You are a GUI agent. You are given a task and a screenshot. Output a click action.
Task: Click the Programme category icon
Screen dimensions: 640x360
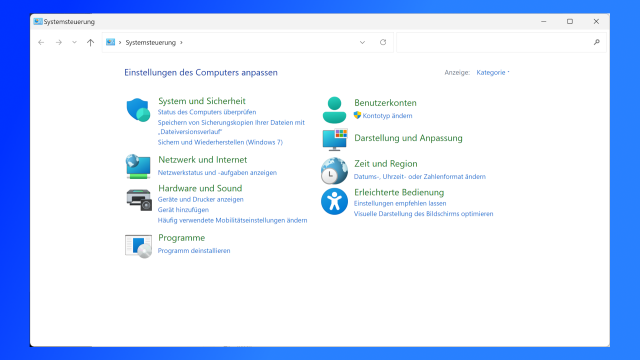pos(138,247)
